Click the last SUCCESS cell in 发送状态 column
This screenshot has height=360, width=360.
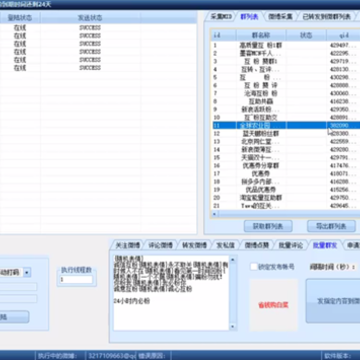click(x=90, y=68)
